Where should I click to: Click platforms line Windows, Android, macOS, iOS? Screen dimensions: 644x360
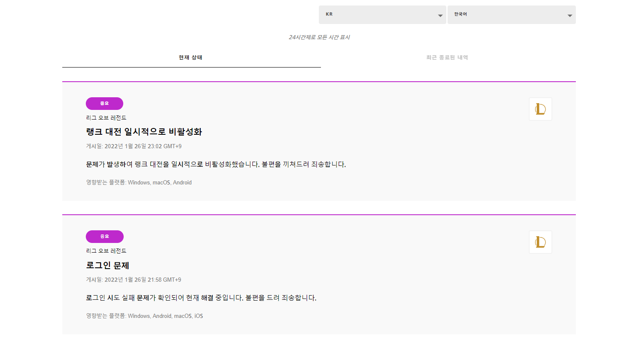[144, 316]
